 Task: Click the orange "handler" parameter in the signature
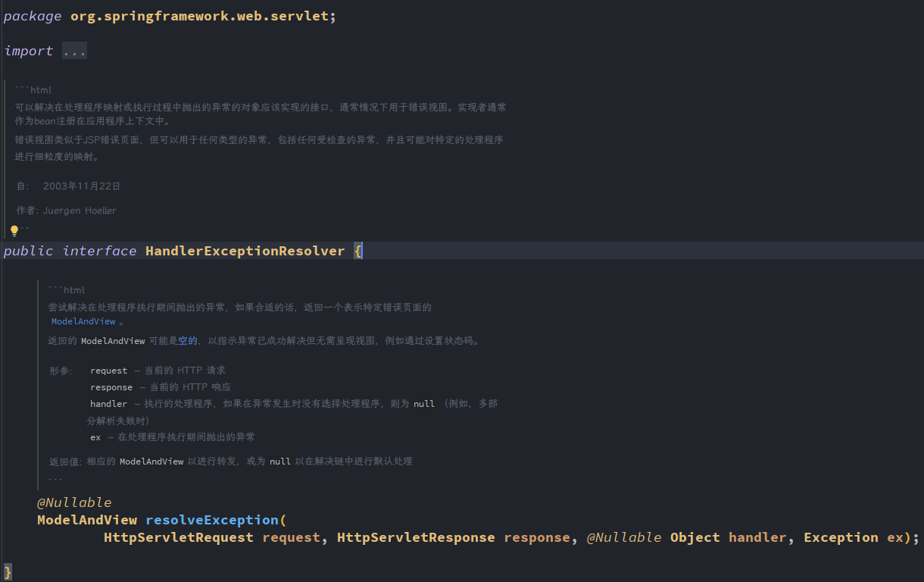pos(758,537)
